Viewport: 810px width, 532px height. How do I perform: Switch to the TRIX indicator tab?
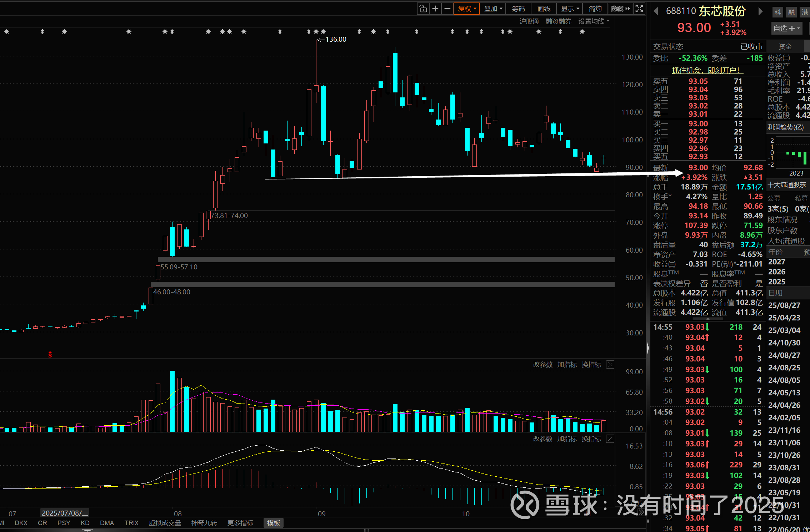pos(131,523)
